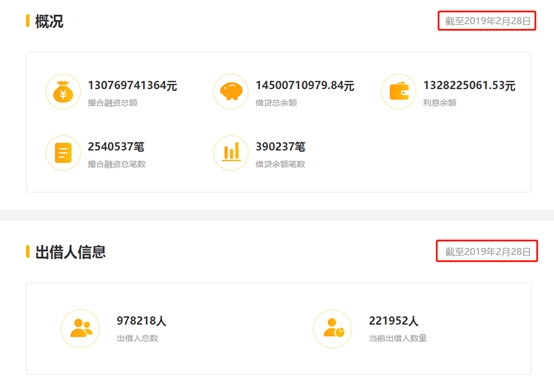Click the person-with-clock icon for 当前出借人数量
The image size is (554, 386).
(332, 329)
